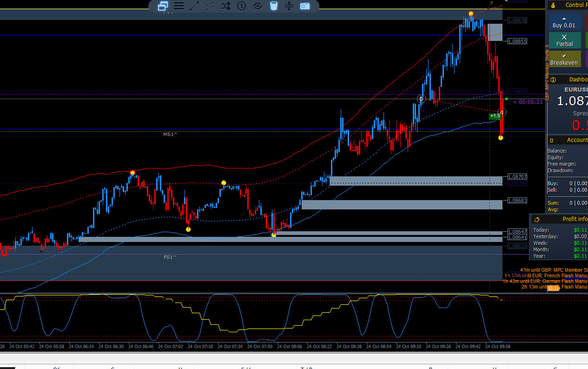The width and height of the screenshot is (588, 369).
Task: Click the 24 Oct 06:46 time axis label
Action: (x=141, y=346)
